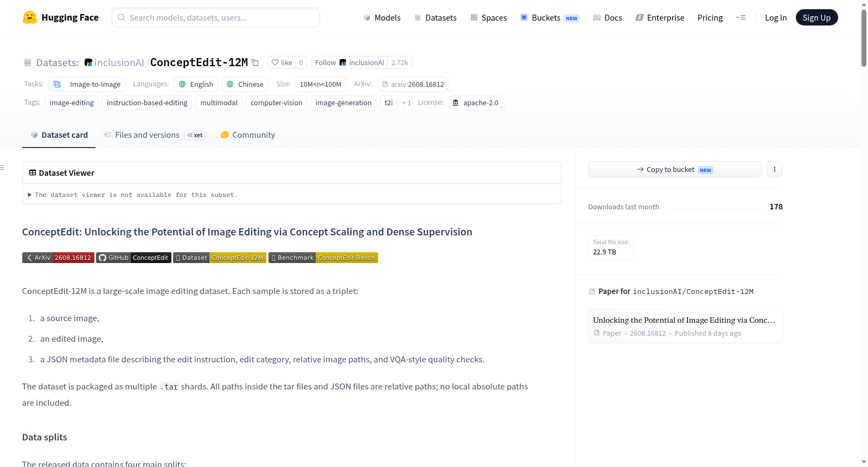
Task: Select the t2i tag
Action: [x=388, y=103]
